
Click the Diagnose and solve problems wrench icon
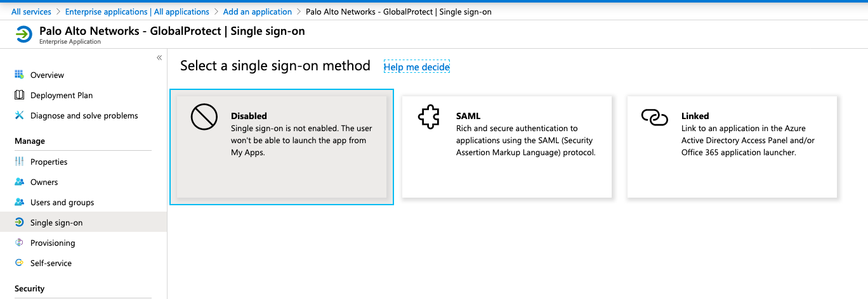tap(19, 115)
